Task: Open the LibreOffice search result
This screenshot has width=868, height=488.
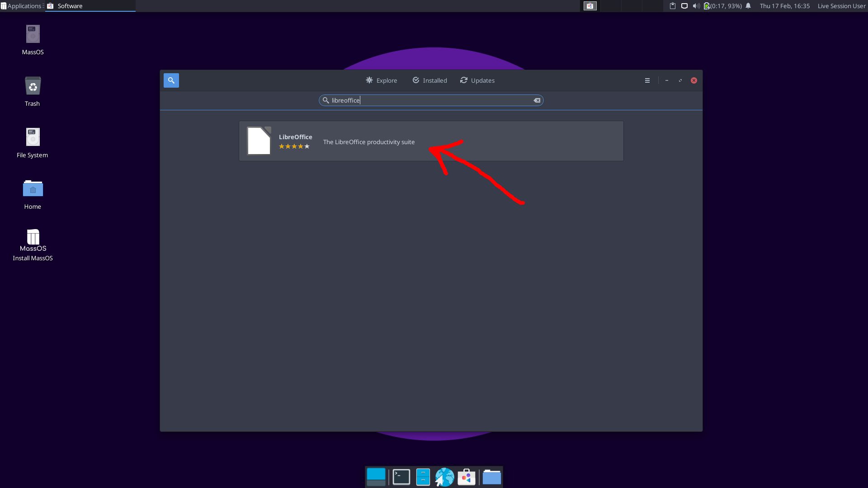Action: [x=431, y=141]
